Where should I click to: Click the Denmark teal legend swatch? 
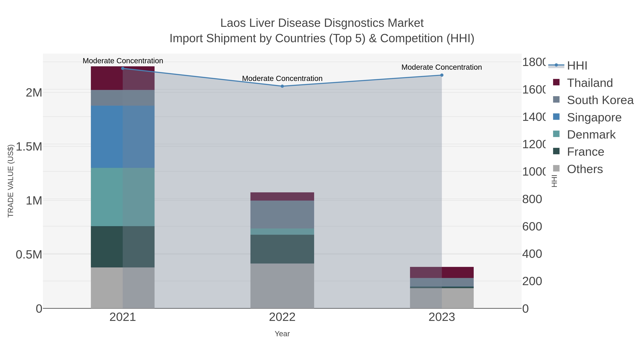[x=556, y=134]
